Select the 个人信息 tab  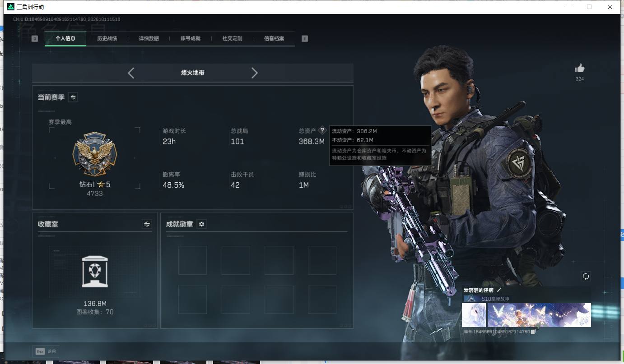65,39
